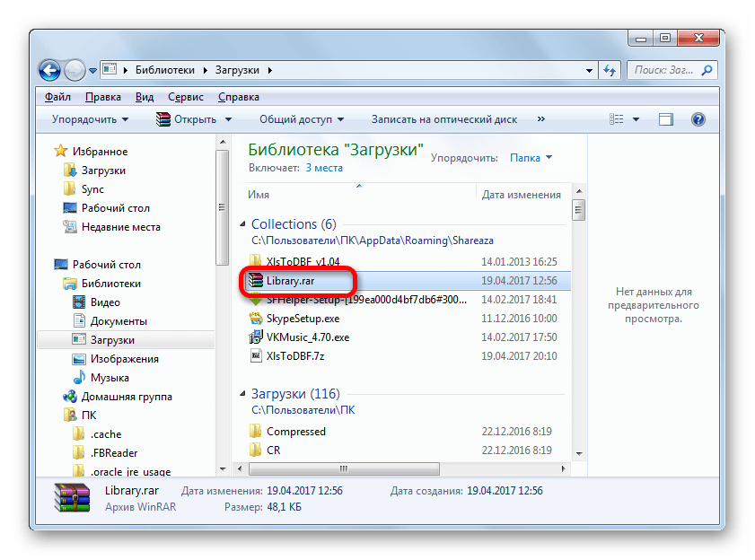
Task: Open the Файл menu
Action: coord(57,97)
